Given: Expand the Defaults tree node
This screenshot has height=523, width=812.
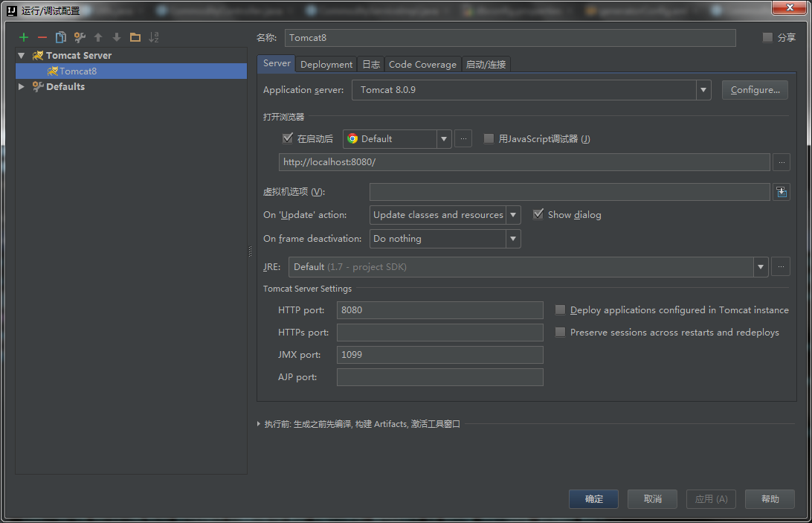Looking at the screenshot, I should pos(22,86).
